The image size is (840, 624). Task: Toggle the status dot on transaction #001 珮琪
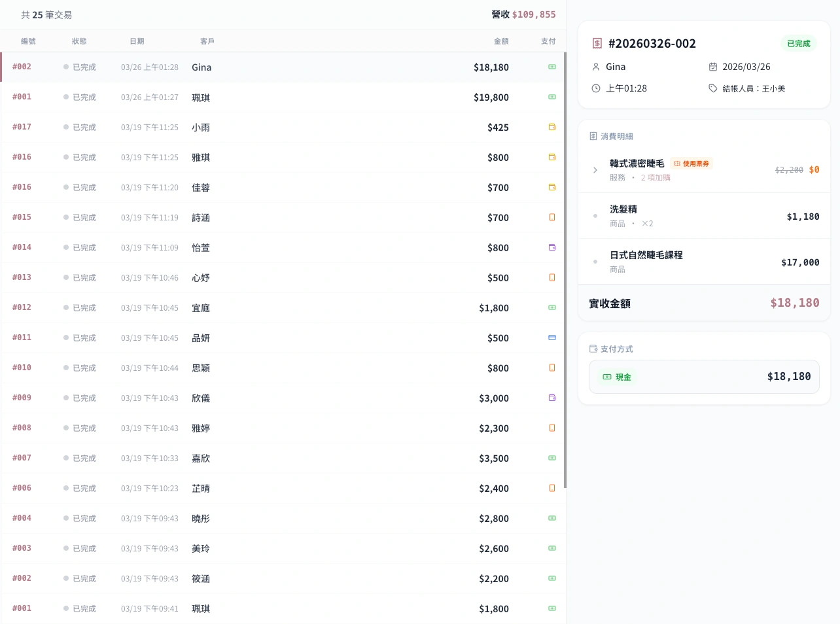65,97
